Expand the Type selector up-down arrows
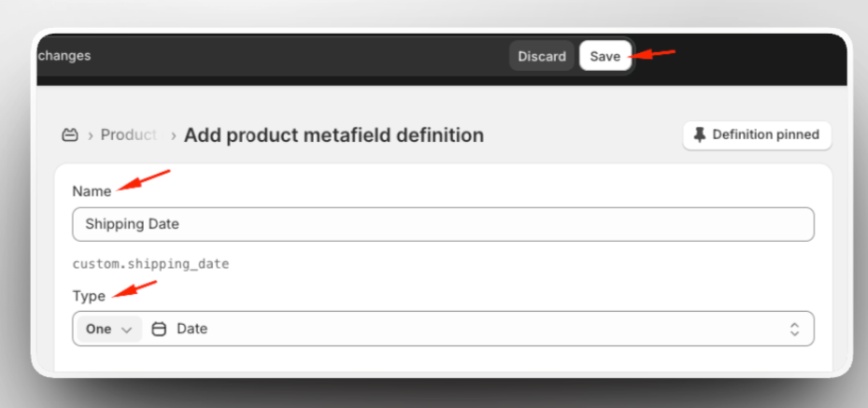The image size is (868, 408). [794, 329]
